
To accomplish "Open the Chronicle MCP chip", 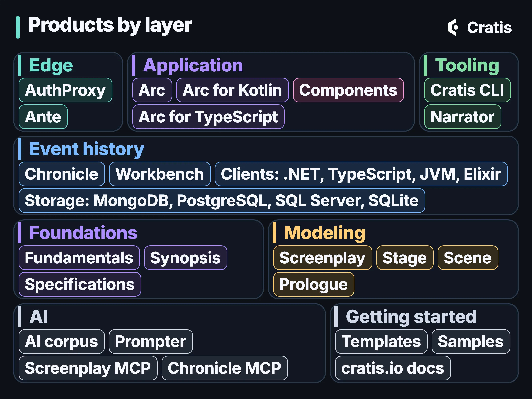I will point(225,368).
